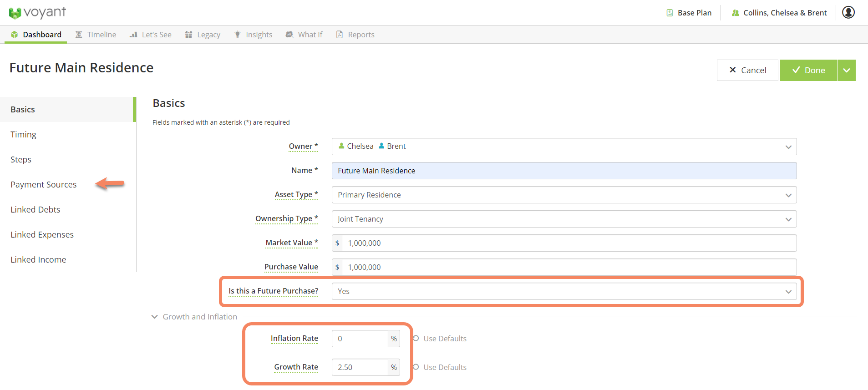
Task: Click the Purchase Value input field
Action: click(x=569, y=267)
